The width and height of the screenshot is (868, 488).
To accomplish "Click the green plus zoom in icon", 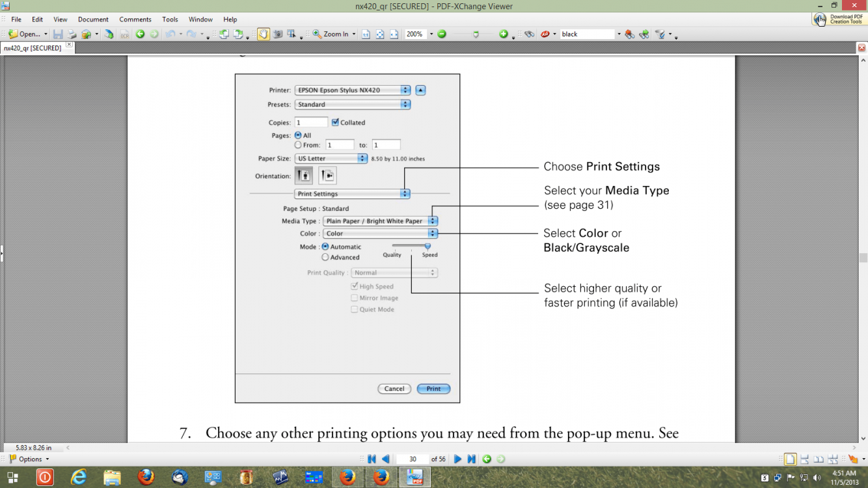I will click(503, 34).
